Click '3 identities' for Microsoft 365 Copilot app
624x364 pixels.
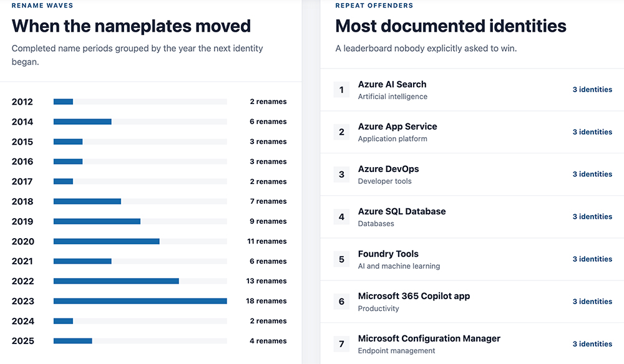[592, 302]
